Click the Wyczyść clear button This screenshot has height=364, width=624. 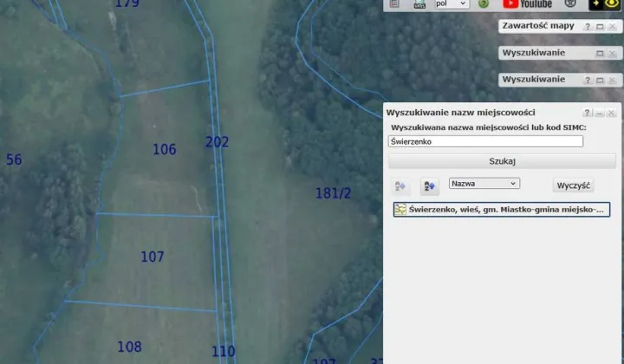(x=573, y=185)
